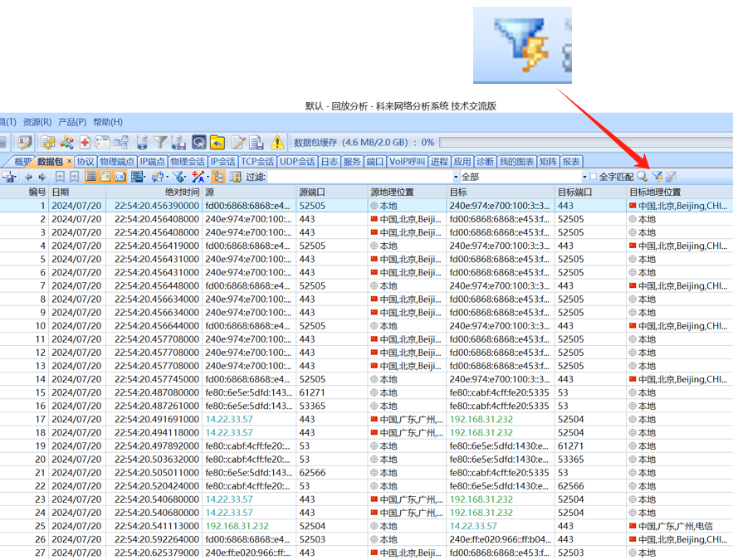Open the yellow folder import icon in toolbar
The height and width of the screenshot is (560, 733).
[217, 143]
